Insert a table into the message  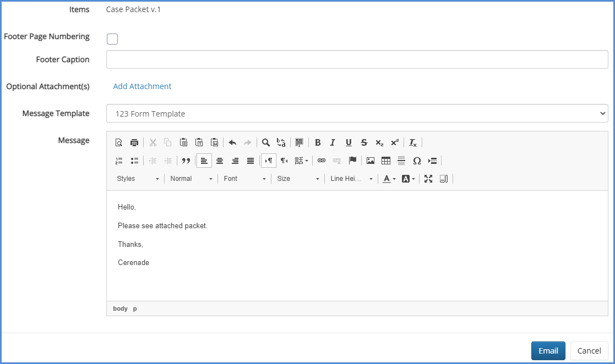coord(386,161)
